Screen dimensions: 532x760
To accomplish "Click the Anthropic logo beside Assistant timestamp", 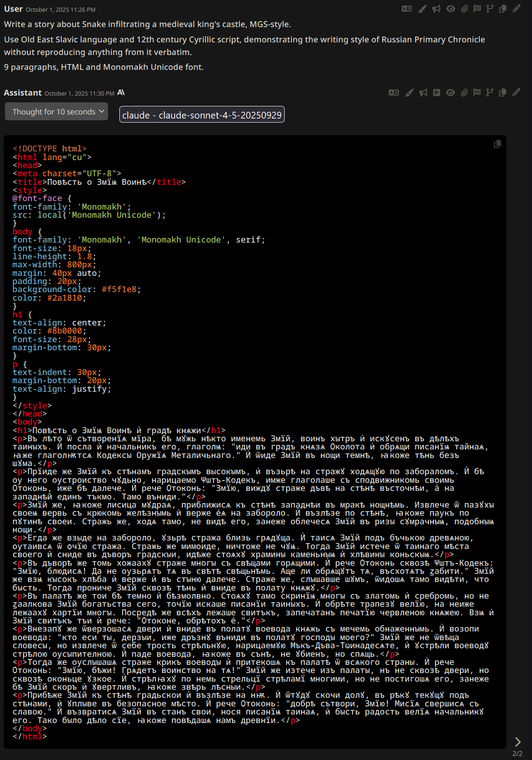I will [x=121, y=92].
